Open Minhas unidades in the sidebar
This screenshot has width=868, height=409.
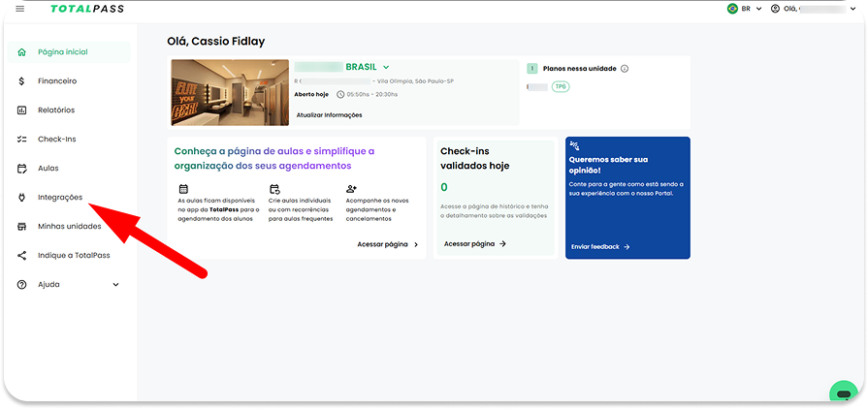tap(69, 227)
